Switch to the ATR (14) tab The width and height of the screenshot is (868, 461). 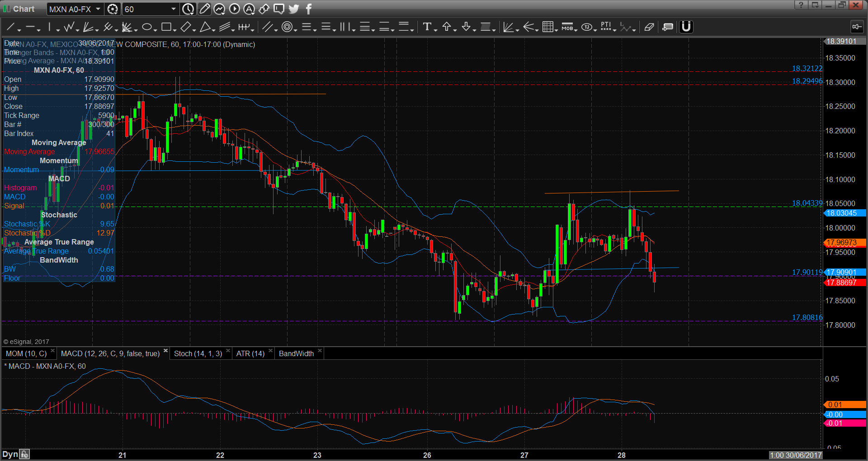(x=250, y=353)
